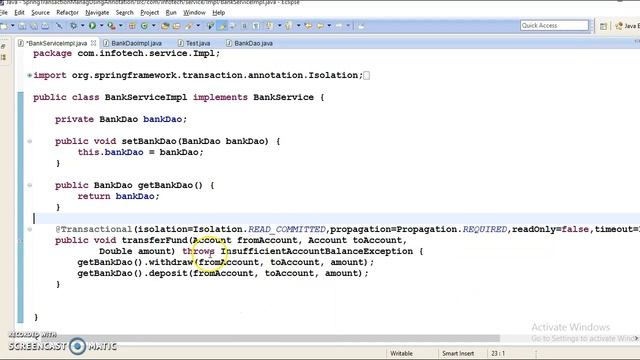Click the Open Type folder icon

[165, 26]
